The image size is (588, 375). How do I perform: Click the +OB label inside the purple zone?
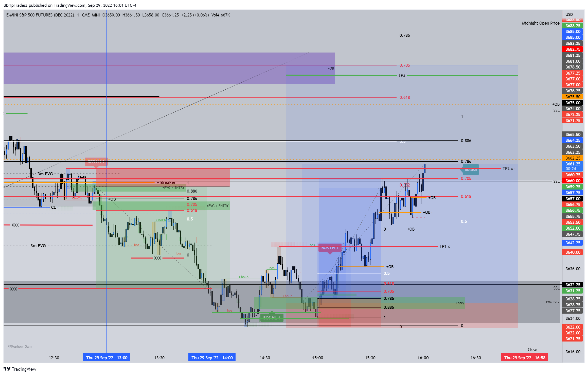coord(331,68)
